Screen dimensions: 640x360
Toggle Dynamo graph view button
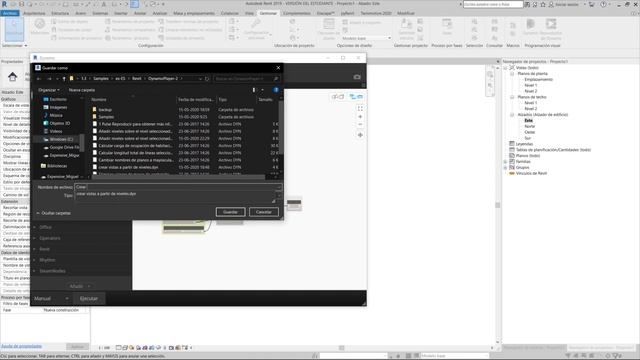point(356,97)
